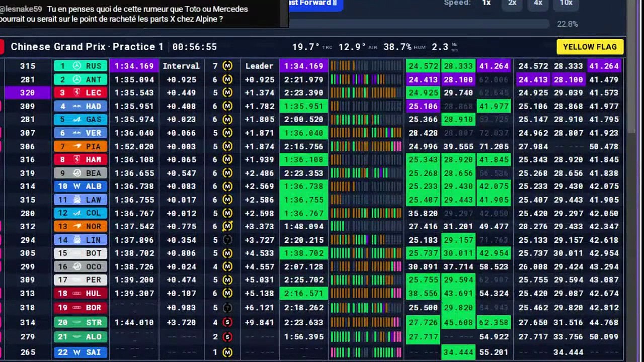Viewport: 644px width, 362px height.
Task: Click the dark tyre icon in LIN row
Action: 227,240
